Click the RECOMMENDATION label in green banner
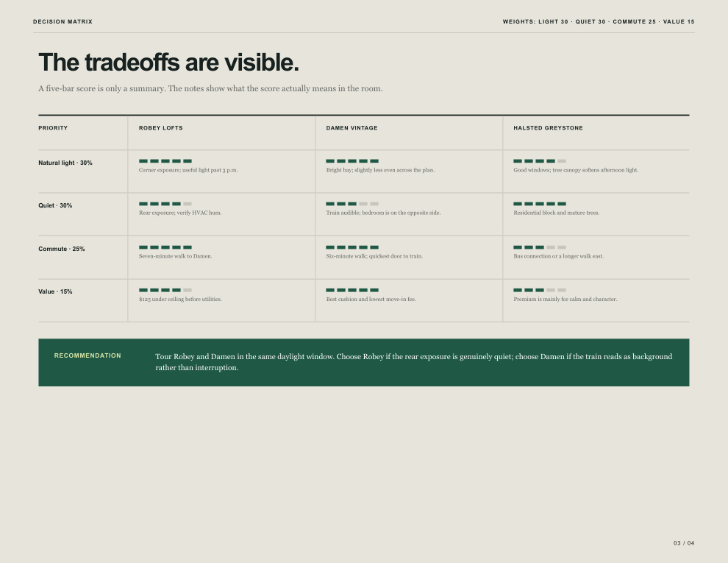Image resolution: width=728 pixels, height=563 pixels. (x=88, y=355)
